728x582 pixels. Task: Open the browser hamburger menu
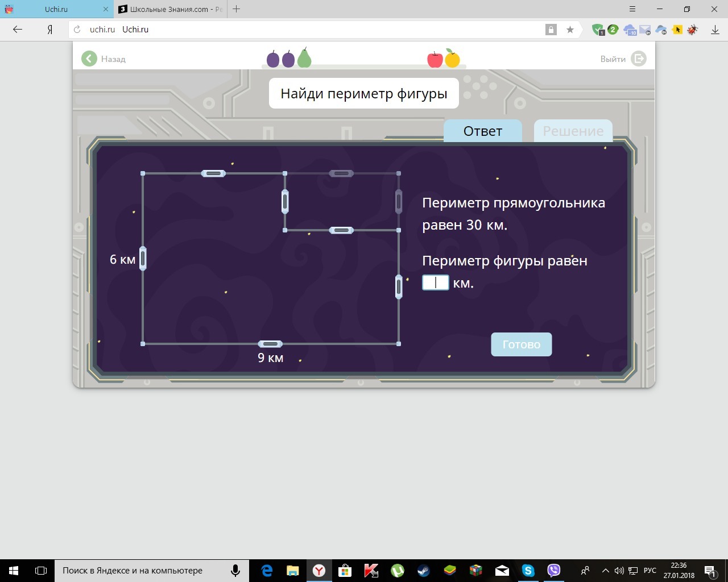pyautogui.click(x=632, y=9)
